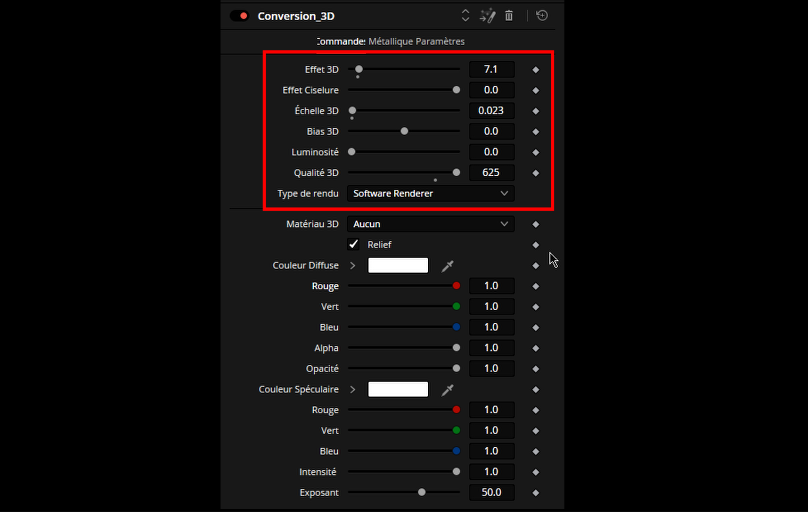The width and height of the screenshot is (808, 512).
Task: Click keyframe diamond beside Matériau 3D
Action: 535,225
